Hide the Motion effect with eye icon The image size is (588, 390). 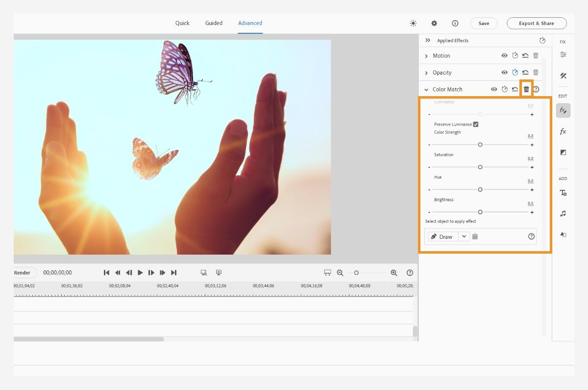[504, 56]
